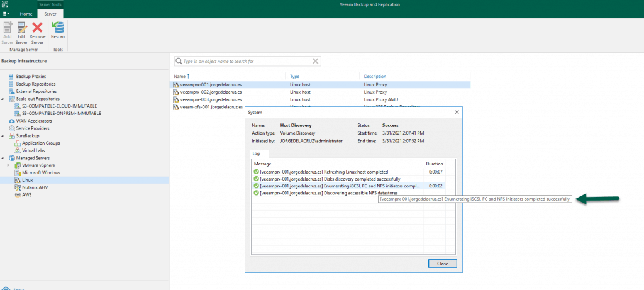Select veeamprx-002.jorgedelacruz.es server row
Image resolution: width=644 pixels, height=290 pixels.
coord(321,92)
